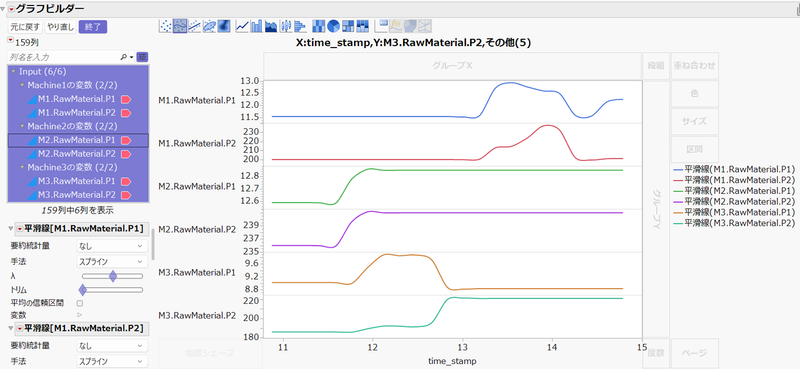Click 元に戻す (Undo) button
Viewport: 800px width, 369px height.
26,27
